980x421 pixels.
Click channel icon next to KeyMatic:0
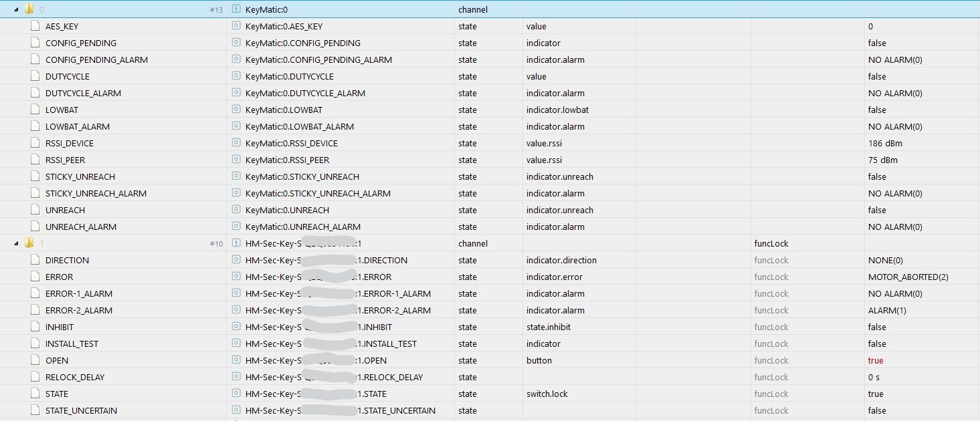[x=236, y=9]
